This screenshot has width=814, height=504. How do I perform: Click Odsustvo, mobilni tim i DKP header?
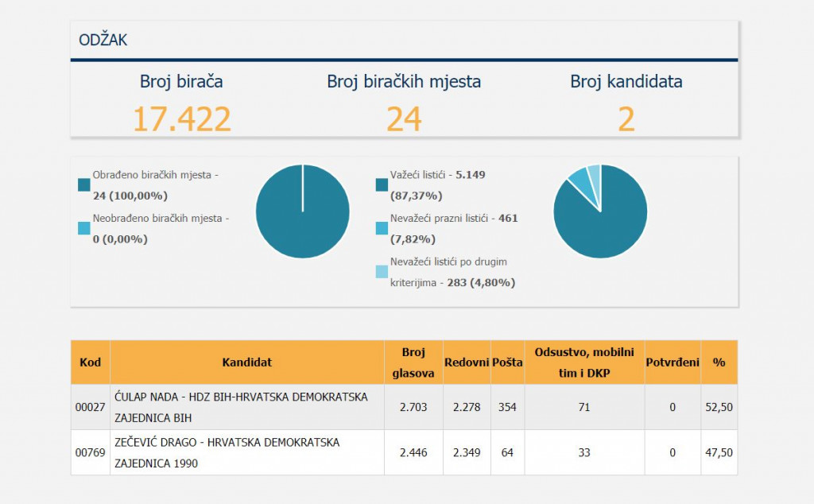584,362
